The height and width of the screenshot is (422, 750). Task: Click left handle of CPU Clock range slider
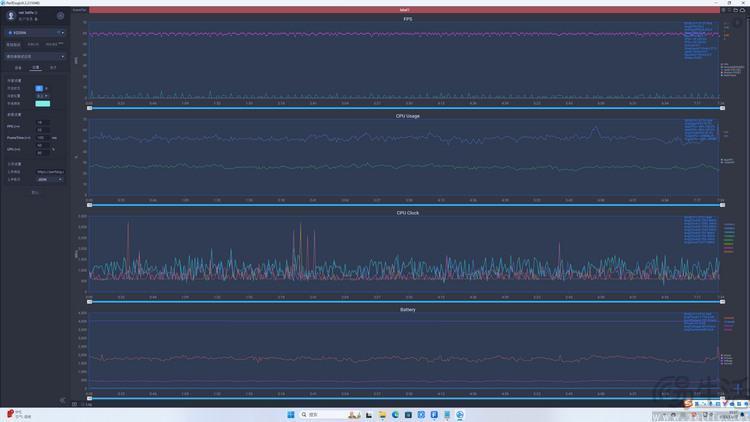(x=89, y=302)
